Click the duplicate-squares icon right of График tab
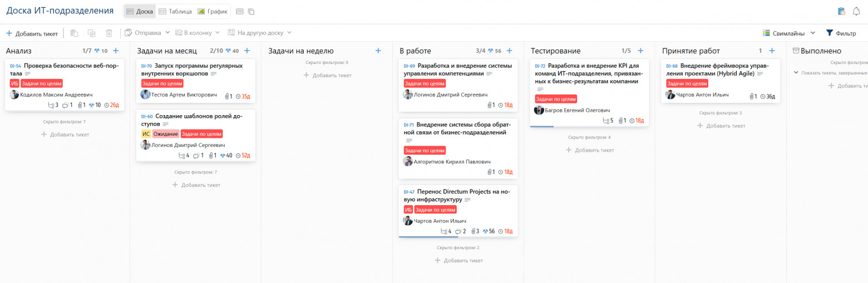 click(x=251, y=11)
